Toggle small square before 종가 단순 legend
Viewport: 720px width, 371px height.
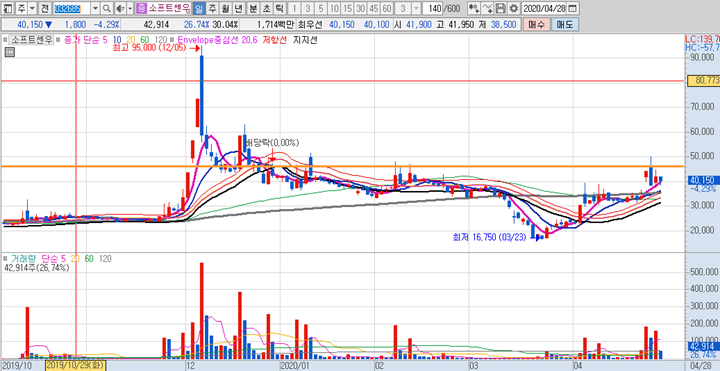point(59,40)
